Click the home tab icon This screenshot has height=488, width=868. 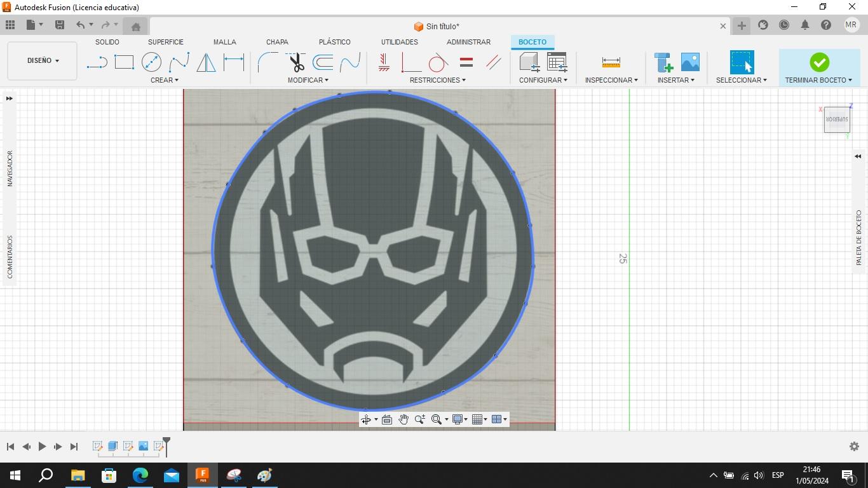pyautogui.click(x=135, y=27)
